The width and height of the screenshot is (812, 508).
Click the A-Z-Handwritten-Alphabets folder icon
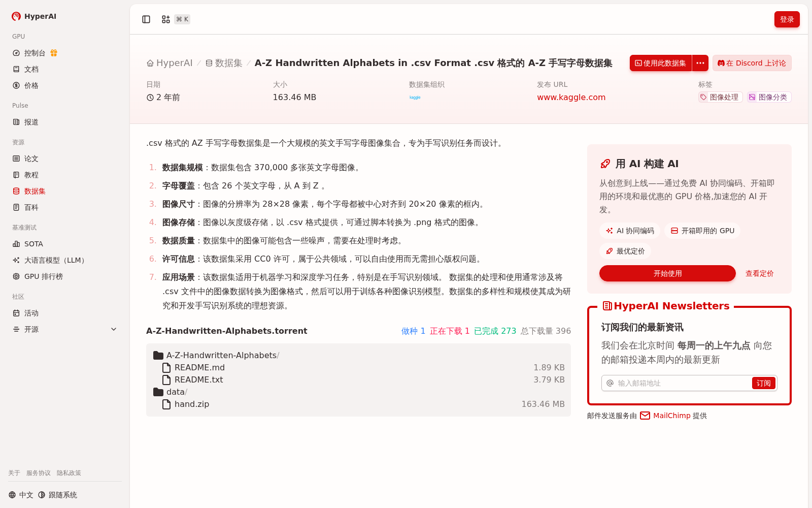coord(158,356)
